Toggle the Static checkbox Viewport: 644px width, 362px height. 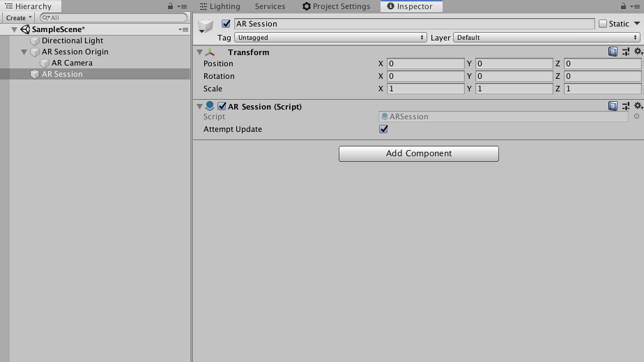pos(602,24)
